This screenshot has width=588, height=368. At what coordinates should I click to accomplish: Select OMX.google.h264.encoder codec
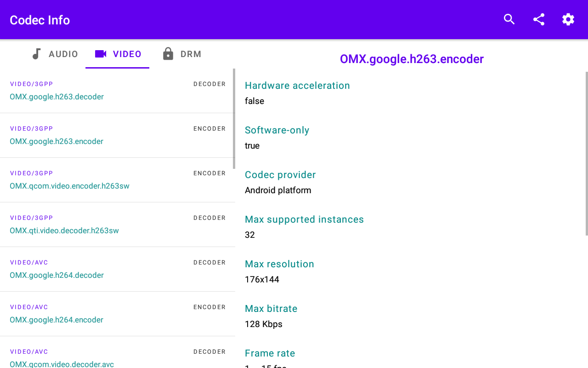(57, 320)
